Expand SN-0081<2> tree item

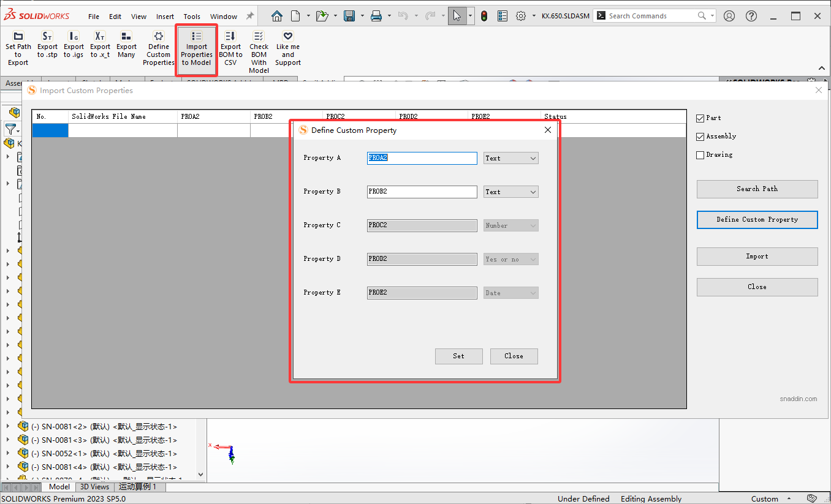tap(8, 426)
